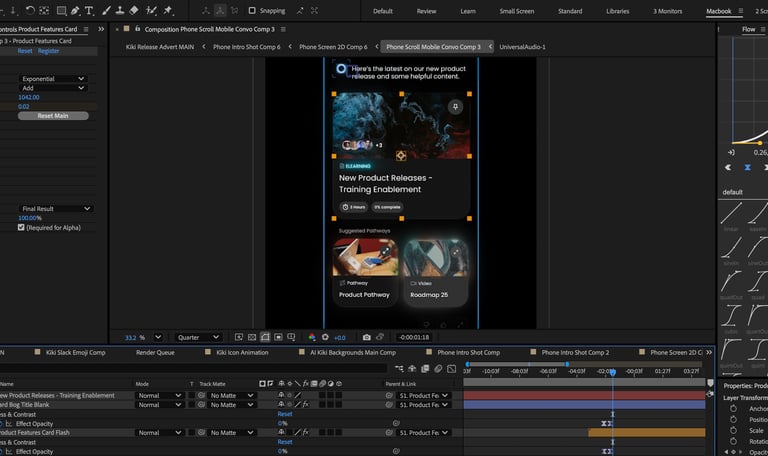Open the channel and color management icon
Screen dimensions: 768x456
tap(311, 338)
